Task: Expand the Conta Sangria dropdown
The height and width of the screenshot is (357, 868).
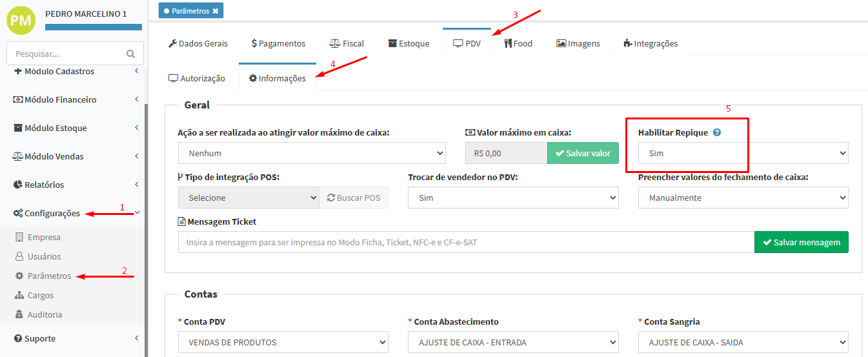Action: click(743, 342)
